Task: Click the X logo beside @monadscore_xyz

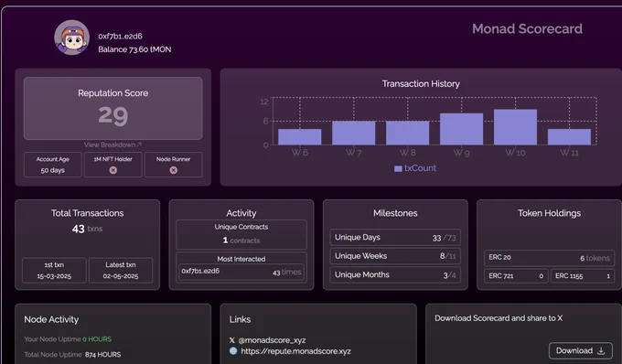Action: (x=232, y=340)
